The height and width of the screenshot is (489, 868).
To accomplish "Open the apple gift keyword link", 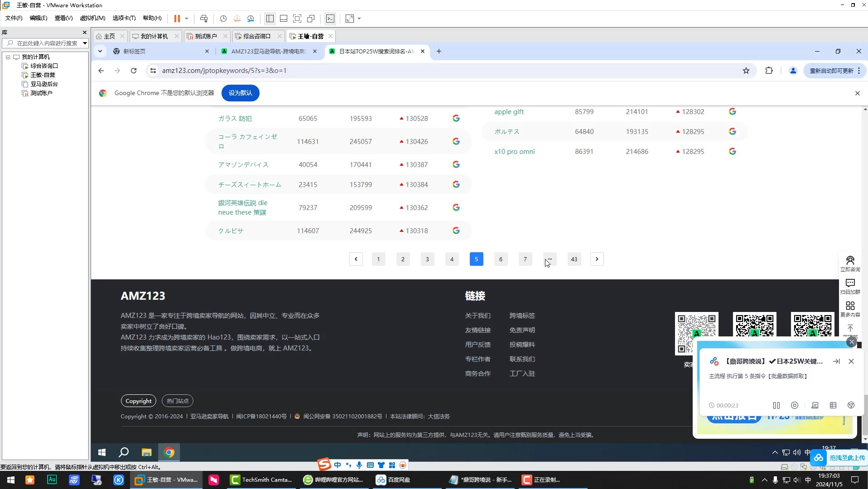I will [509, 112].
